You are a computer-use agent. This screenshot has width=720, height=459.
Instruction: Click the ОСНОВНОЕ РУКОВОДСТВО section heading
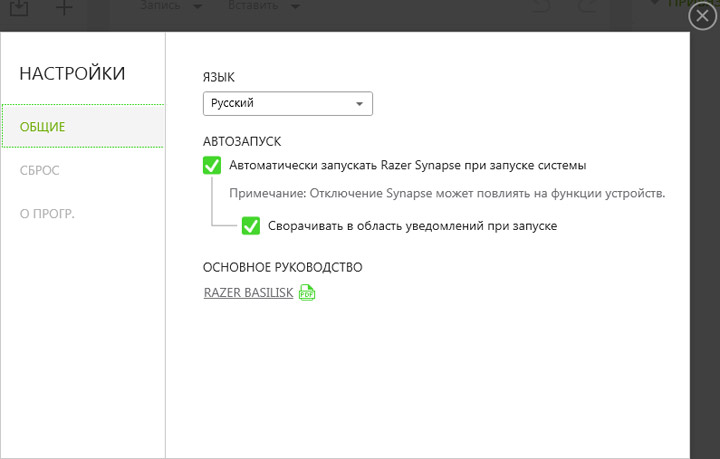click(x=282, y=267)
